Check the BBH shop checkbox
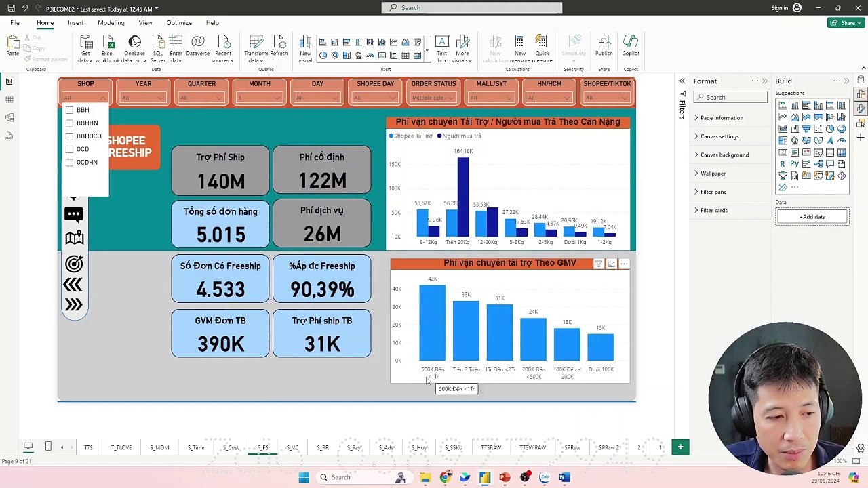This screenshot has height=488, width=868. tap(69, 110)
